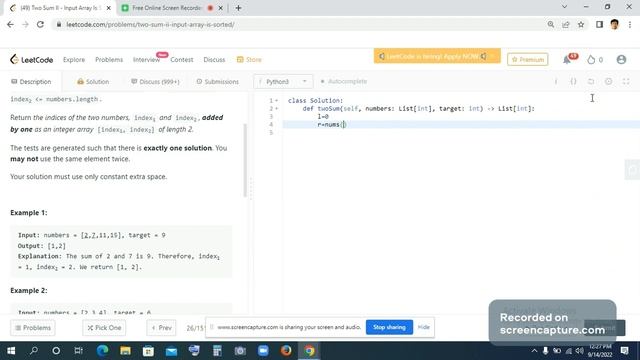The width and height of the screenshot is (640, 360).
Task: Close the Two Sum II tab
Action: coord(109,8)
